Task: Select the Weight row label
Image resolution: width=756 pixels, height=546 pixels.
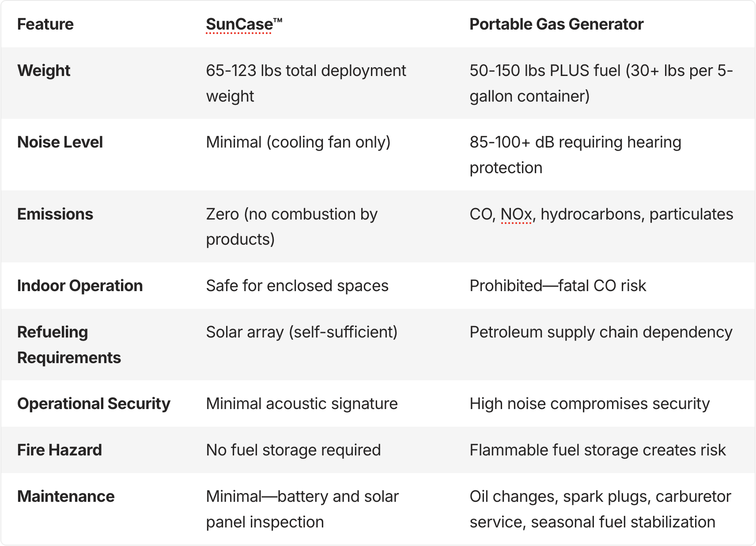Action: tap(44, 71)
